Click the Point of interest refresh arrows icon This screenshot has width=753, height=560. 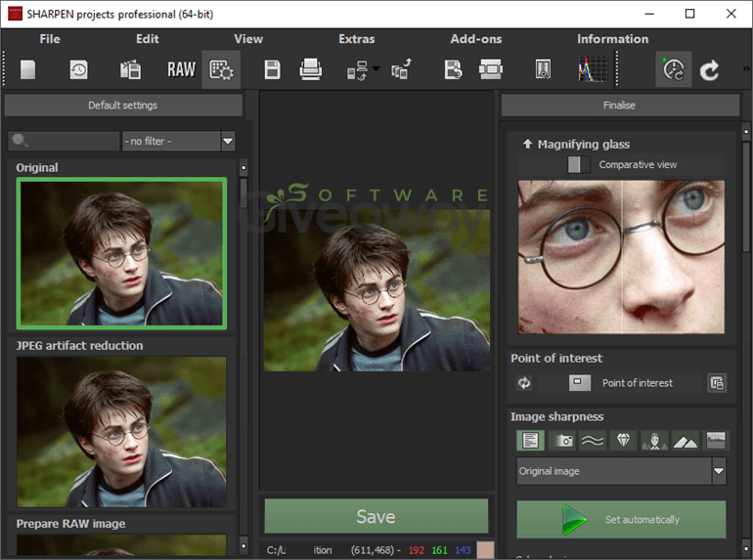coord(524,383)
